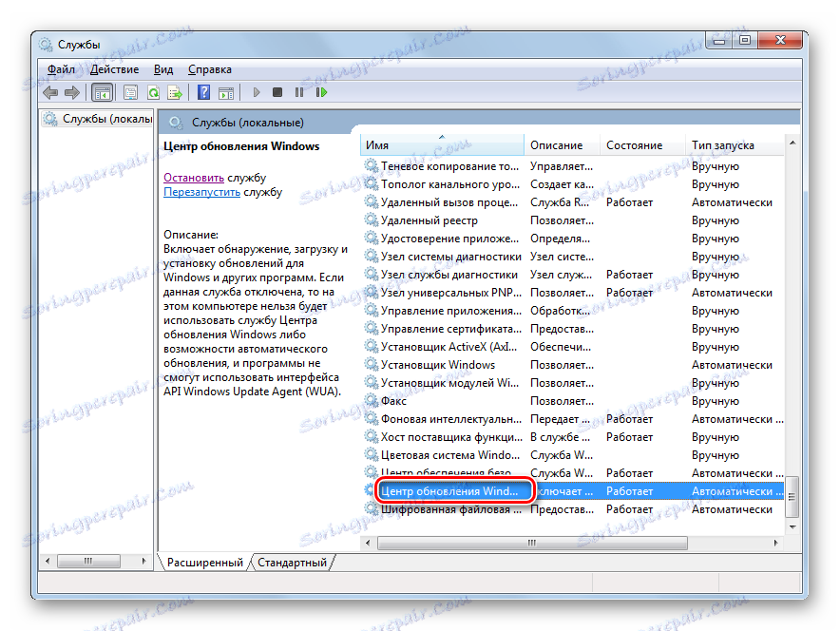Click the Forward arrow toolbar icon
The width and height of the screenshot is (840, 631).
pyautogui.click(x=72, y=93)
